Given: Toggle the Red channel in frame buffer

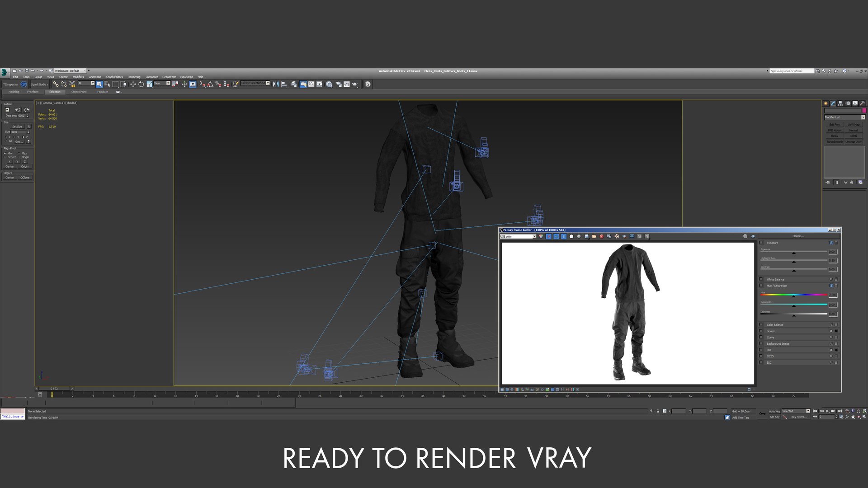Looking at the screenshot, I should point(549,236).
